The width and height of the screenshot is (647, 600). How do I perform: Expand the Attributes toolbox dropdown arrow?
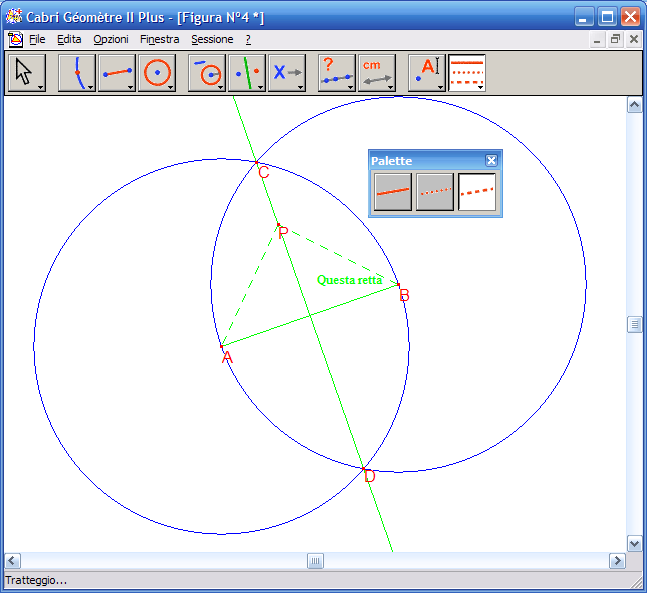tap(480, 87)
